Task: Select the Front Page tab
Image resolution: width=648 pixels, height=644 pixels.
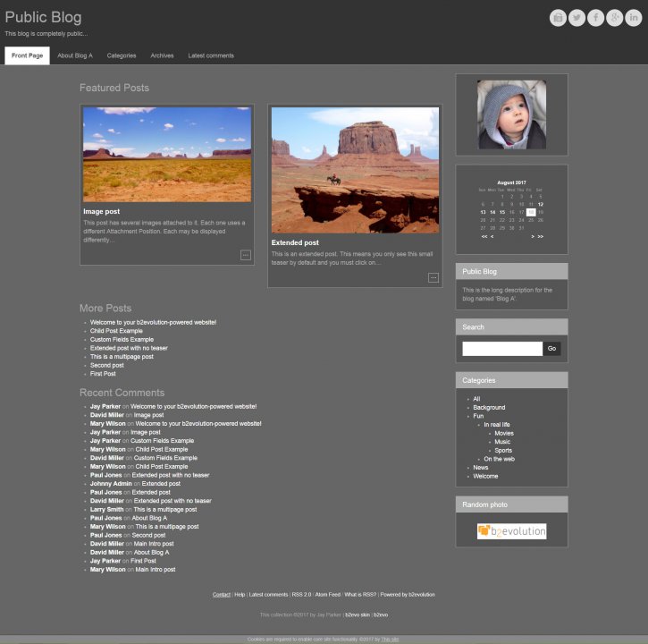Action: [28, 55]
